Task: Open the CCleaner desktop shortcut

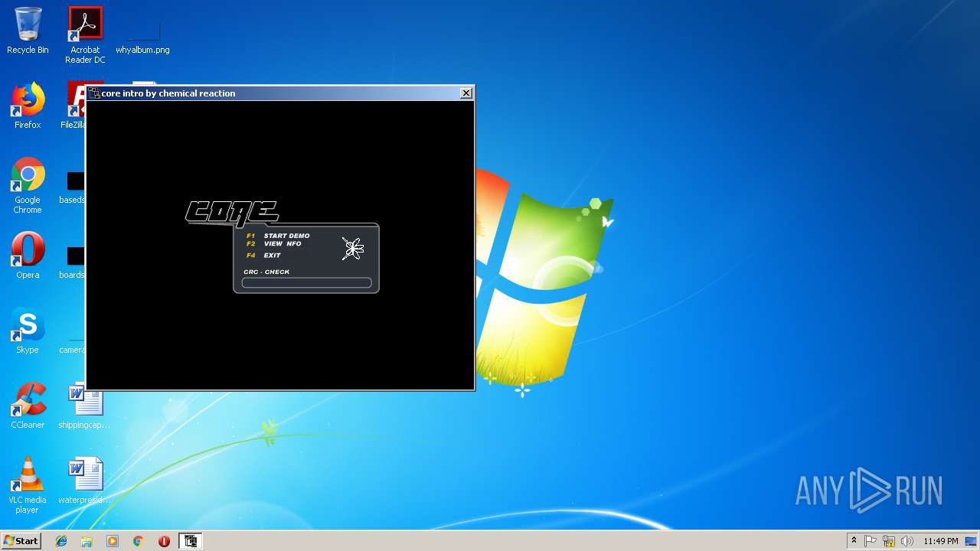Action: (28, 406)
